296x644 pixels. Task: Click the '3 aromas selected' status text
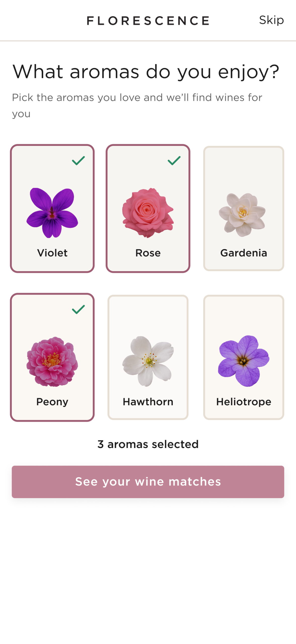coord(148,444)
